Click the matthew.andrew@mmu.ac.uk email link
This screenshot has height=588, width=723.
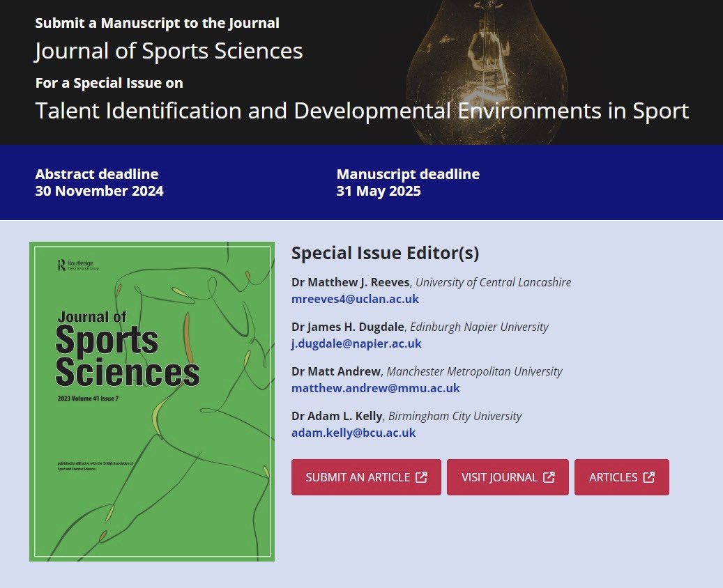(x=375, y=388)
